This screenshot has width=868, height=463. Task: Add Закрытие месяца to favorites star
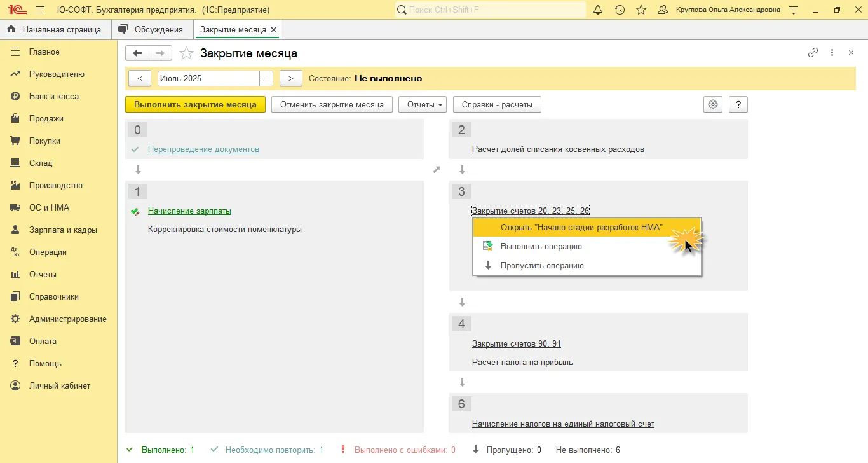186,53
